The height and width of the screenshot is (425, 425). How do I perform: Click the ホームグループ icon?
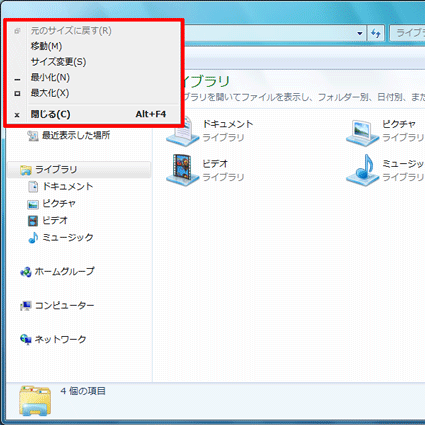point(26,272)
